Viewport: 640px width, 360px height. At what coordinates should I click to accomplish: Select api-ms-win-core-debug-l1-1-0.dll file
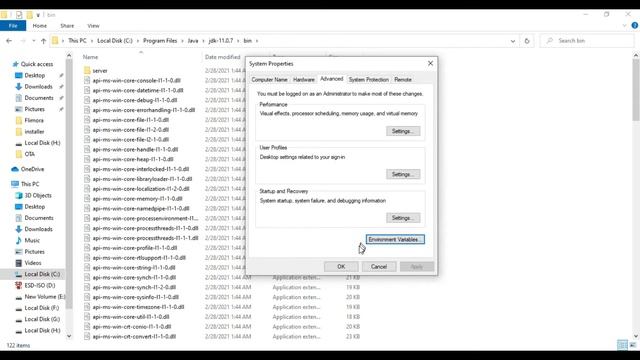click(x=135, y=100)
